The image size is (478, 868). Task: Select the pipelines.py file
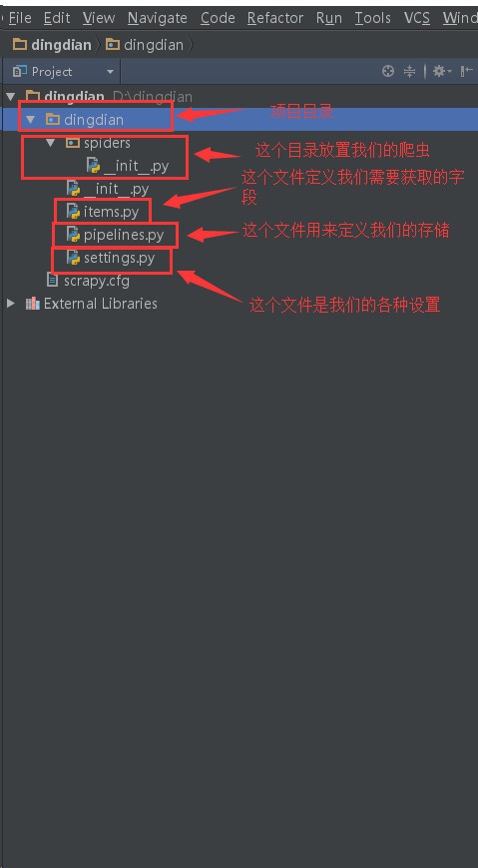pos(115,236)
